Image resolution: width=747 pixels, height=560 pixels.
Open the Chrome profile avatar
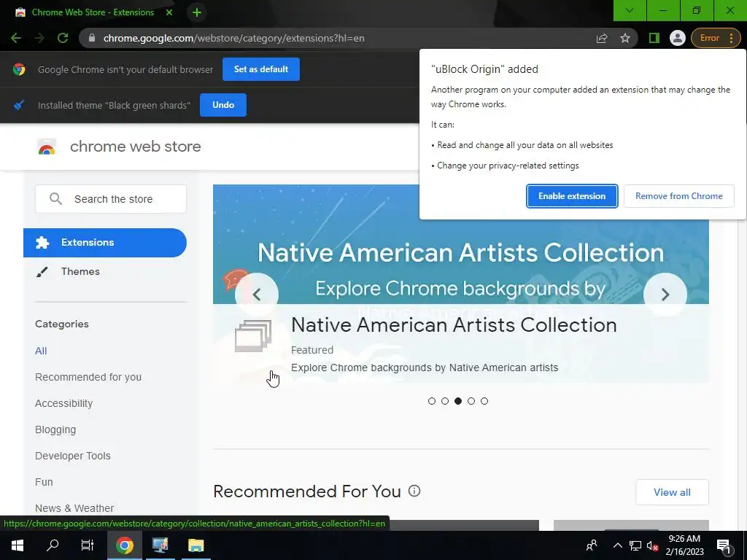point(677,38)
